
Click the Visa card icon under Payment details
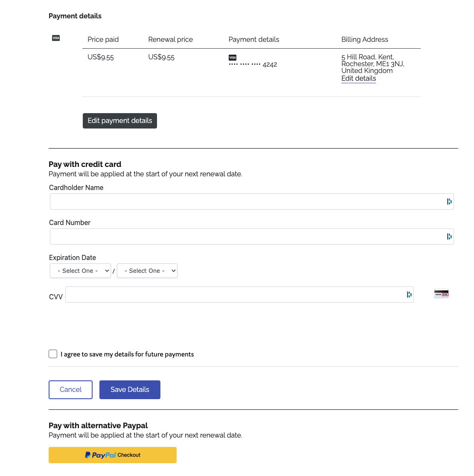coord(233,57)
